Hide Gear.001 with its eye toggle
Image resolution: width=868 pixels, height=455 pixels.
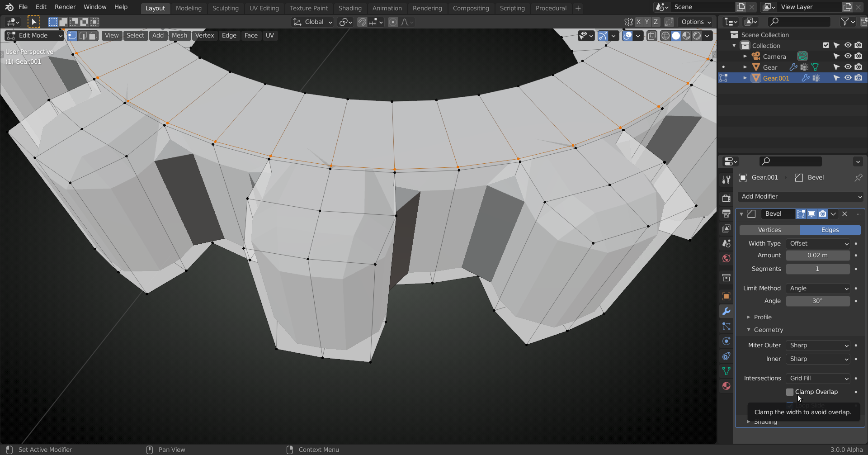pos(848,78)
